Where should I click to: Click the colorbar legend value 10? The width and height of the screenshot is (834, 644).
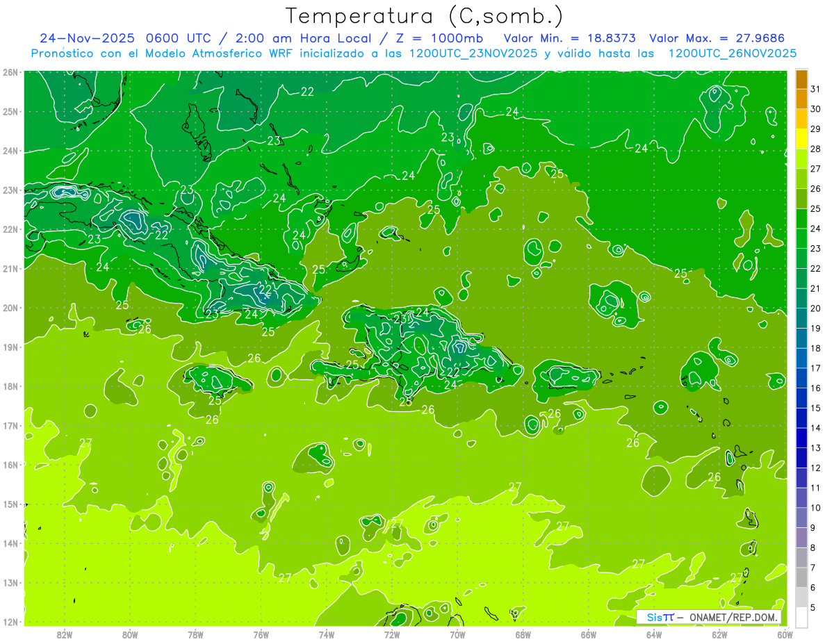coord(815,508)
